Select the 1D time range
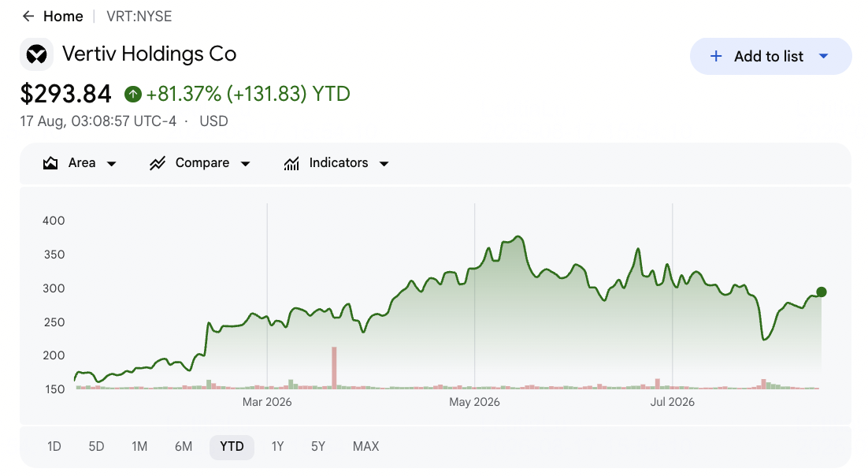Image resolution: width=868 pixels, height=476 pixels. coord(54,447)
